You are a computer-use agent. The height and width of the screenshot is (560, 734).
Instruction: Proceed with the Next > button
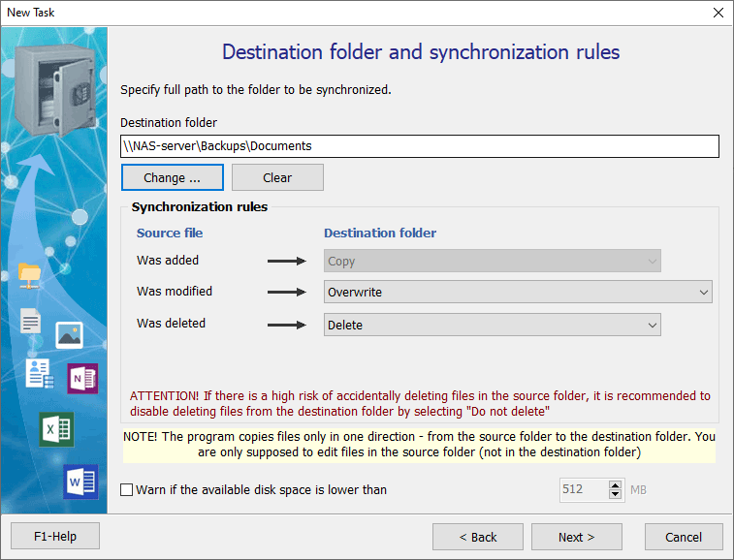tap(577, 537)
